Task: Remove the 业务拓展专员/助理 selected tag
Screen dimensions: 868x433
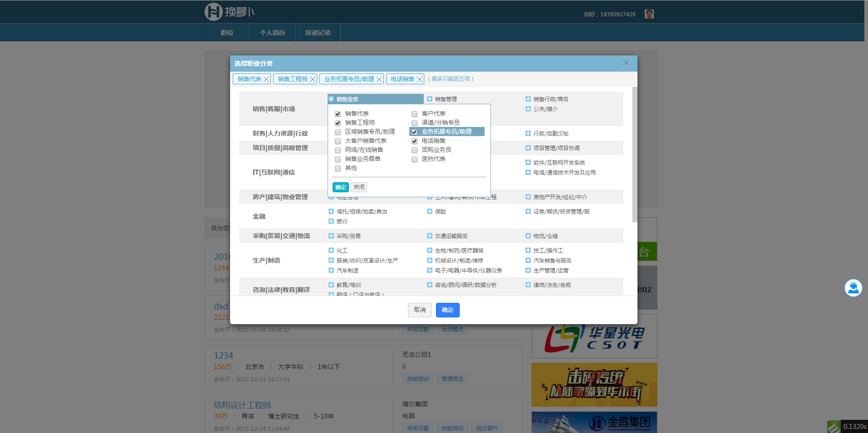Action: pos(379,79)
